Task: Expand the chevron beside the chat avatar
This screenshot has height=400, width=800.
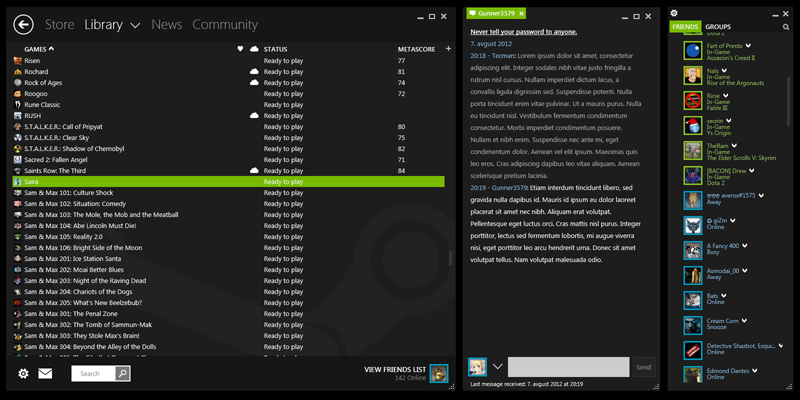Action: click(497, 367)
